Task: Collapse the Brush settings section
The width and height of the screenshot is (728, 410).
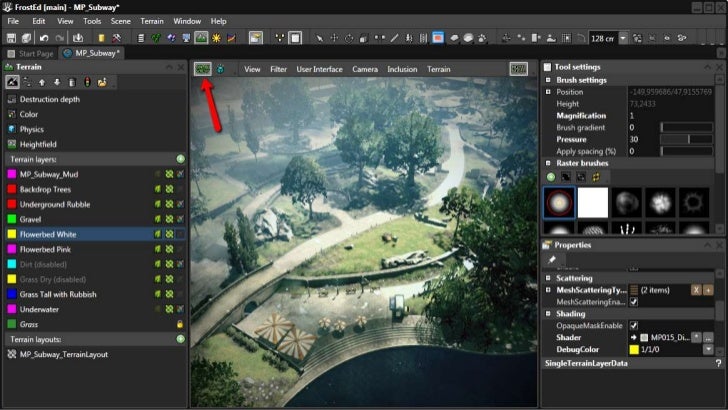Action: click(x=548, y=80)
